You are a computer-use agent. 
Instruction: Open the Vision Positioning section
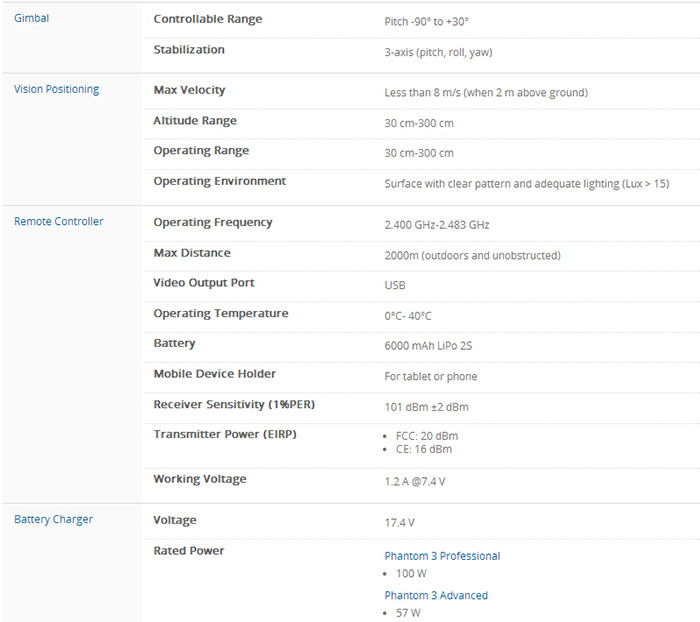[56, 89]
